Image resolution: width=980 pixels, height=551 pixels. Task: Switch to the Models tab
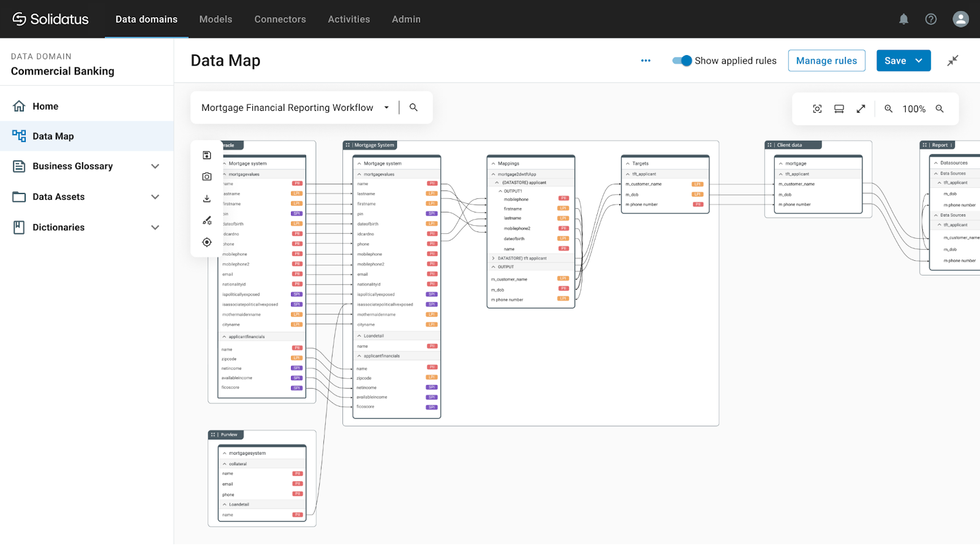pyautogui.click(x=216, y=19)
